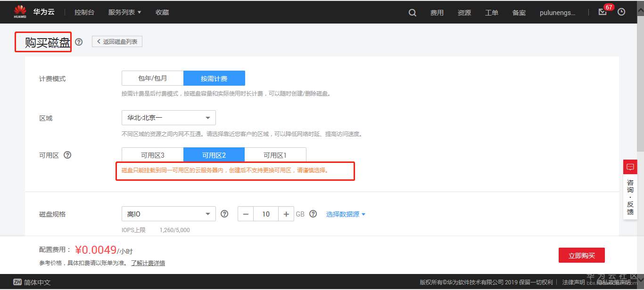Select 按需计费 billing mode
Viewport: 644px width, 290px height.
pos(214,78)
